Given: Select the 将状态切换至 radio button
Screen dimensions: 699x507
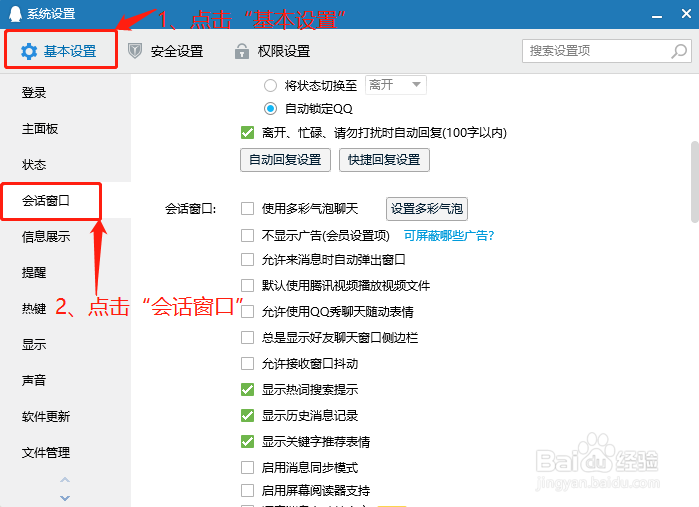Looking at the screenshot, I should click(x=271, y=85).
